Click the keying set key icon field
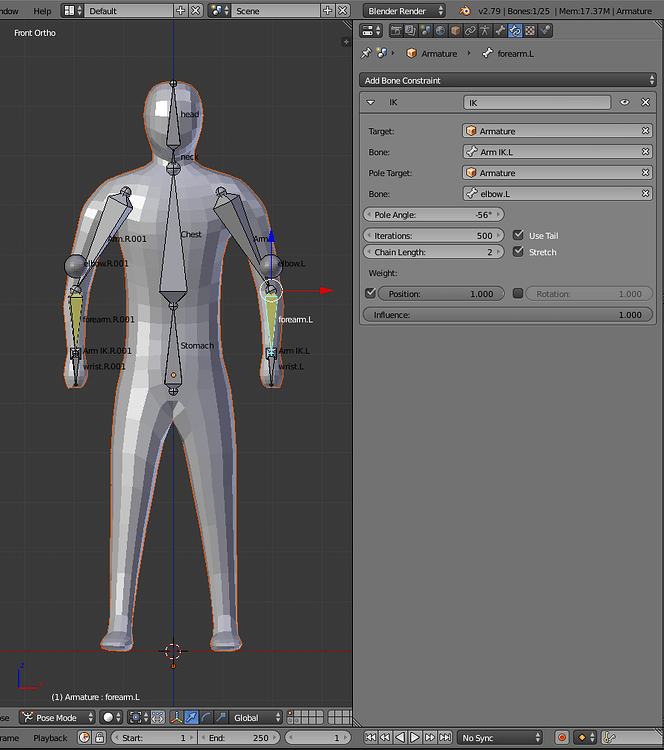The height and width of the screenshot is (750, 664). [632, 738]
